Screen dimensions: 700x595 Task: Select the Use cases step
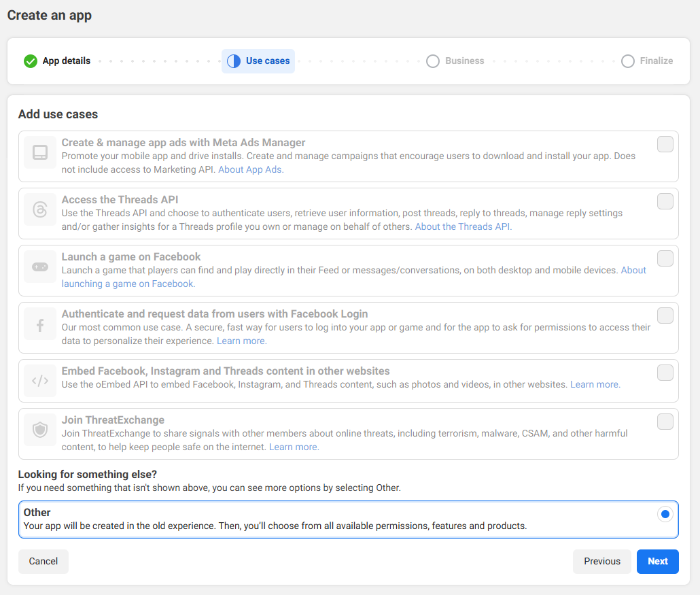[x=258, y=61]
